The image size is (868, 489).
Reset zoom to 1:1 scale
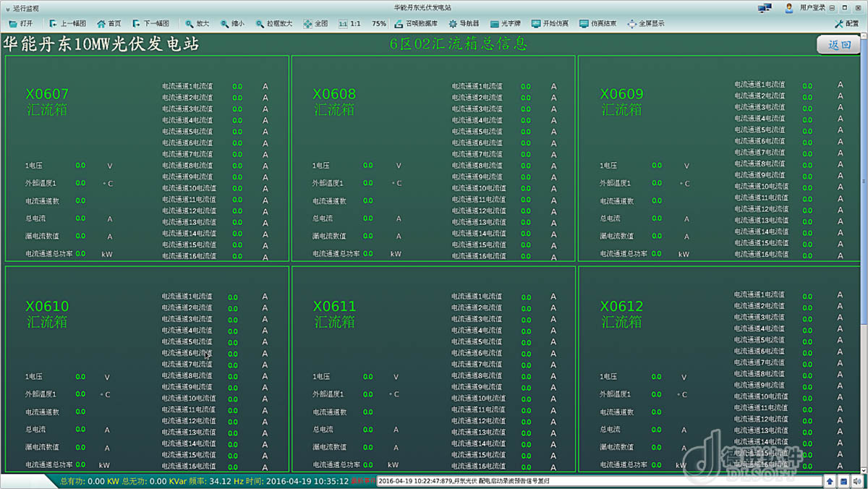click(350, 24)
